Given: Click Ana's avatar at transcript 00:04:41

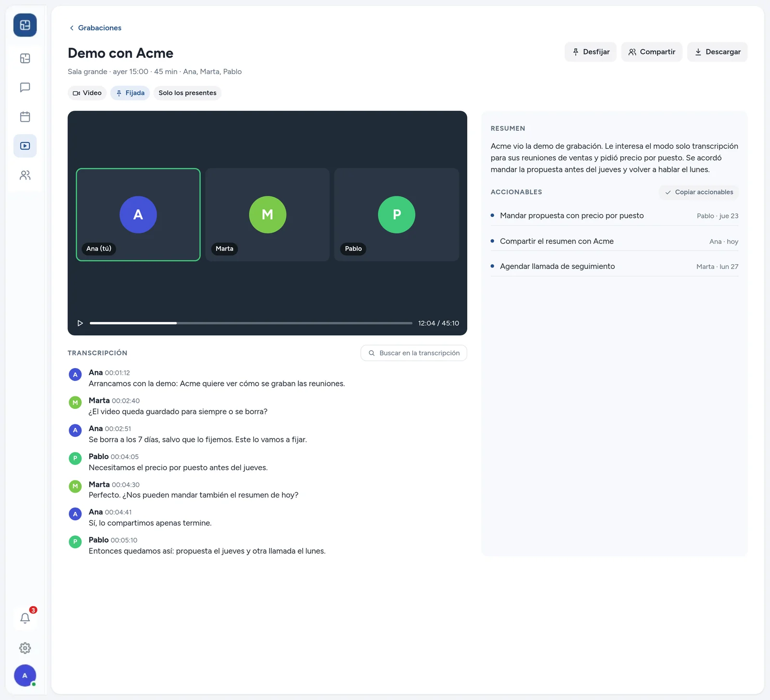Looking at the screenshot, I should (75, 514).
